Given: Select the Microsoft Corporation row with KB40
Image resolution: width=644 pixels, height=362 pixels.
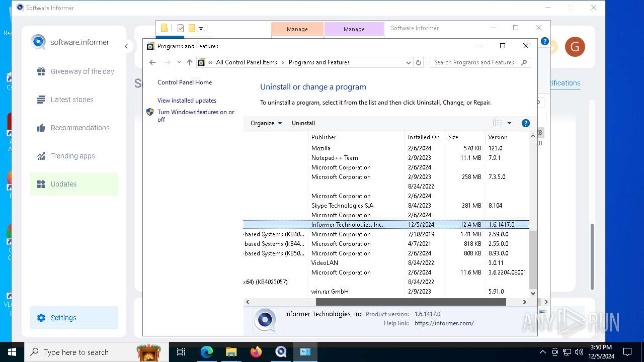Looking at the screenshot, I should pyautogui.click(x=386, y=234).
